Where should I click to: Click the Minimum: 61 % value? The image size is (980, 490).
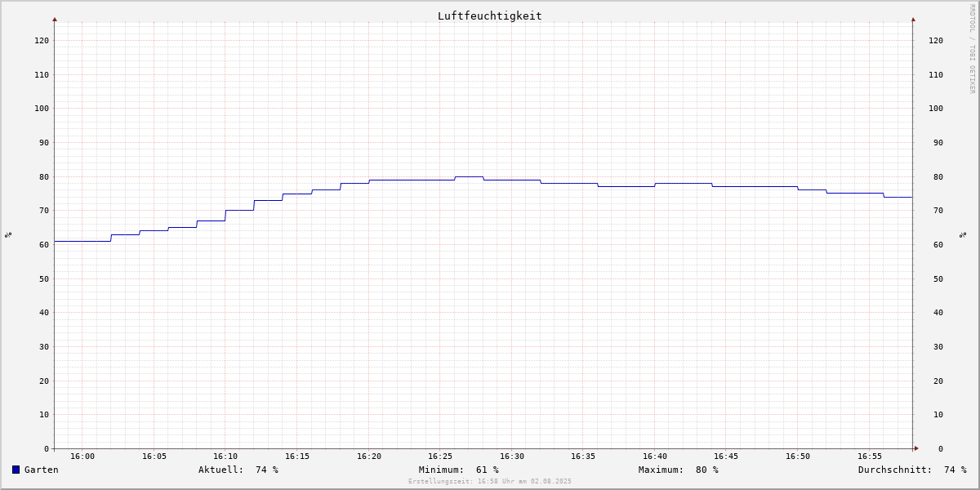(x=459, y=470)
